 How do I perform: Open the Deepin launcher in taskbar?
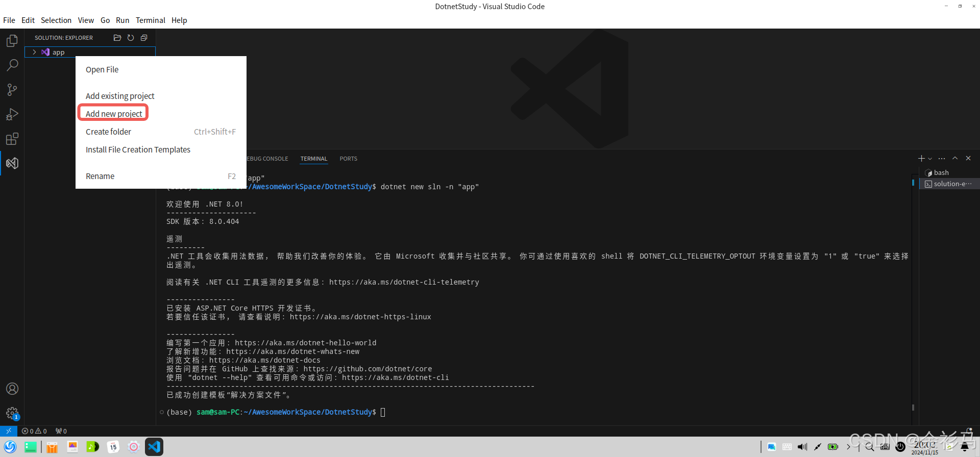click(10, 447)
